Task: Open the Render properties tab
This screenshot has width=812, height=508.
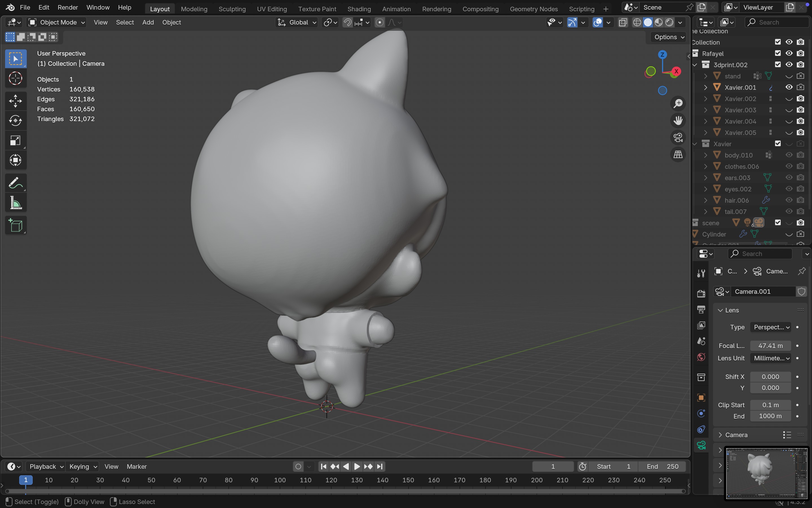Action: [x=701, y=294]
